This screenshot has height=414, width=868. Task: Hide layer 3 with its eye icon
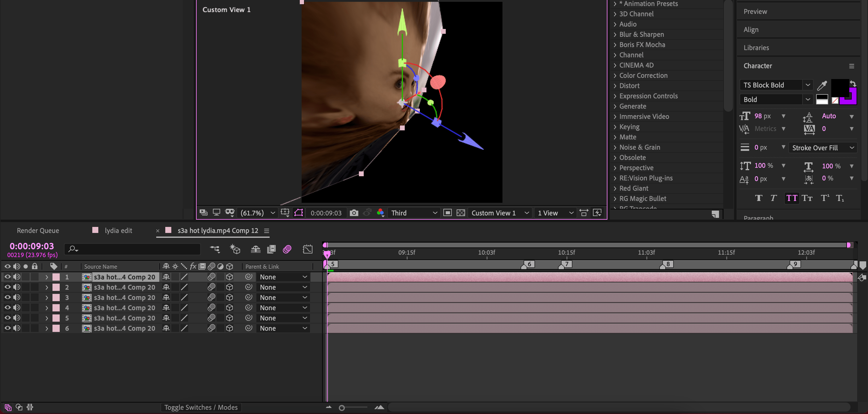8,297
